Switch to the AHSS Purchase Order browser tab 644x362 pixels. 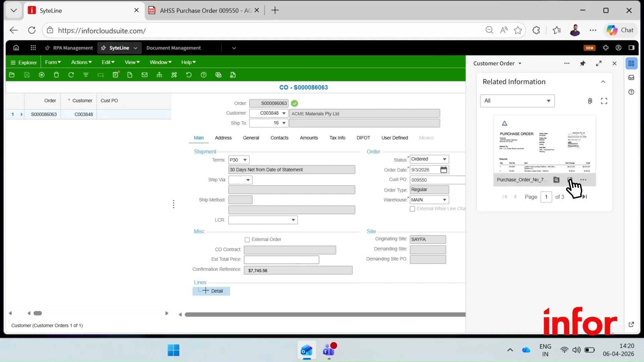205,10
